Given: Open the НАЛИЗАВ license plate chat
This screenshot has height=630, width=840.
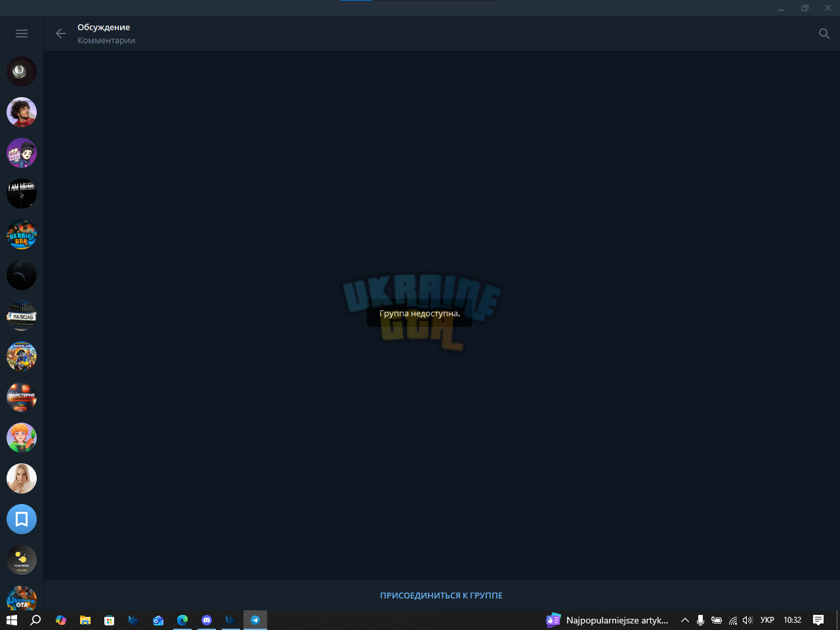Looking at the screenshot, I should click(22, 316).
